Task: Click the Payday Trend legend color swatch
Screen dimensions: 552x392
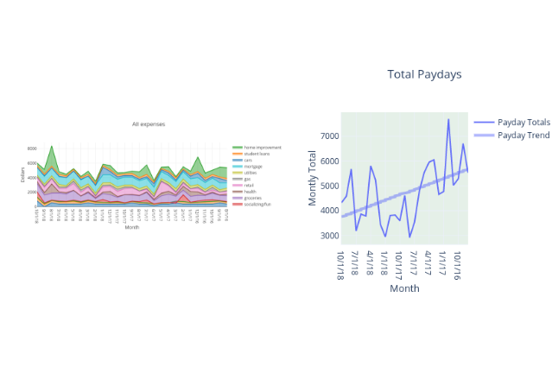Action: tap(484, 136)
